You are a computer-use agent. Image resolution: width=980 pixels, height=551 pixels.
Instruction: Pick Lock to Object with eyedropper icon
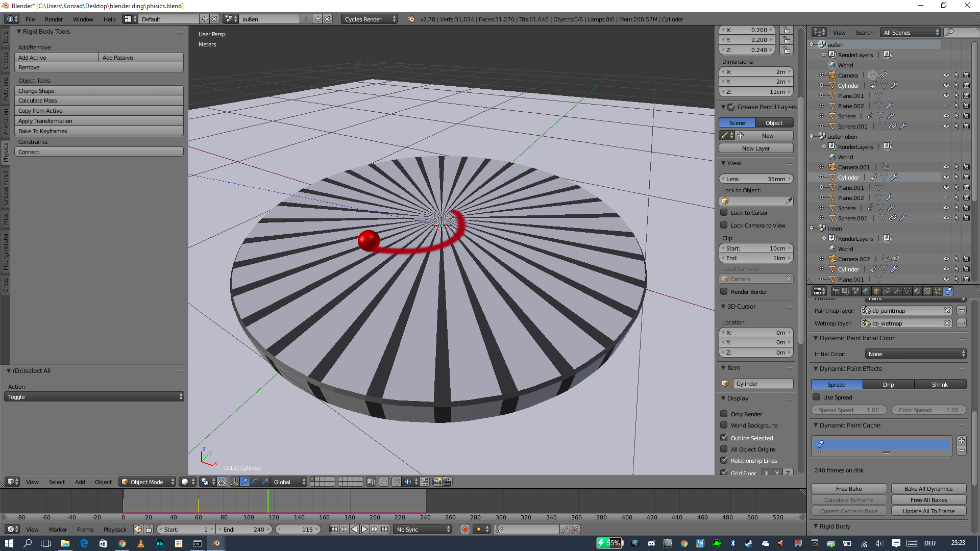[789, 201]
